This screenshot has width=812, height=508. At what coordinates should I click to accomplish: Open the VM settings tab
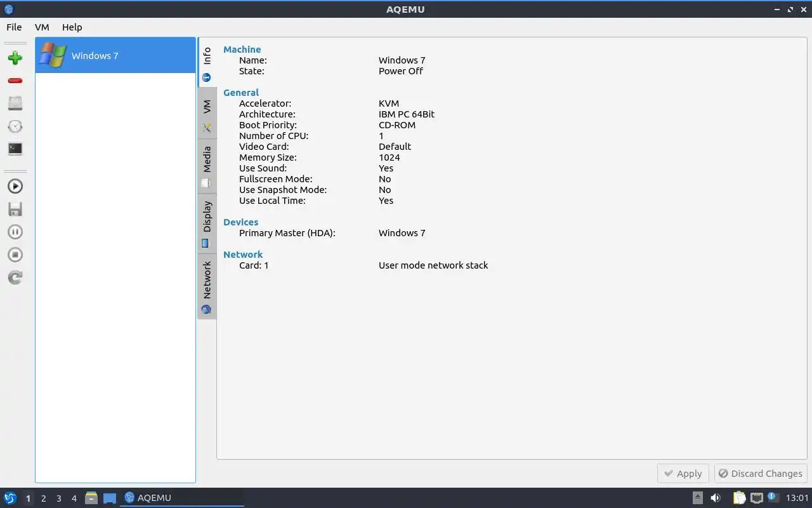point(207,114)
